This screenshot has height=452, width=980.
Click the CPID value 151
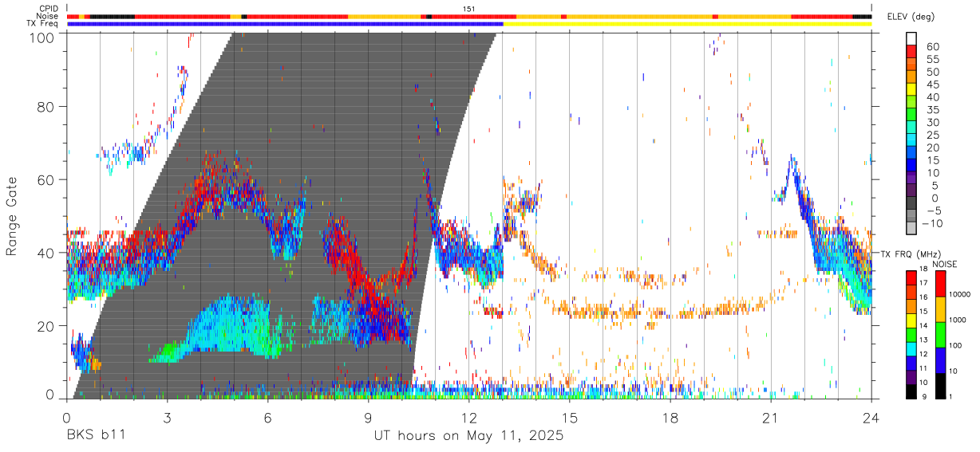tap(469, 9)
